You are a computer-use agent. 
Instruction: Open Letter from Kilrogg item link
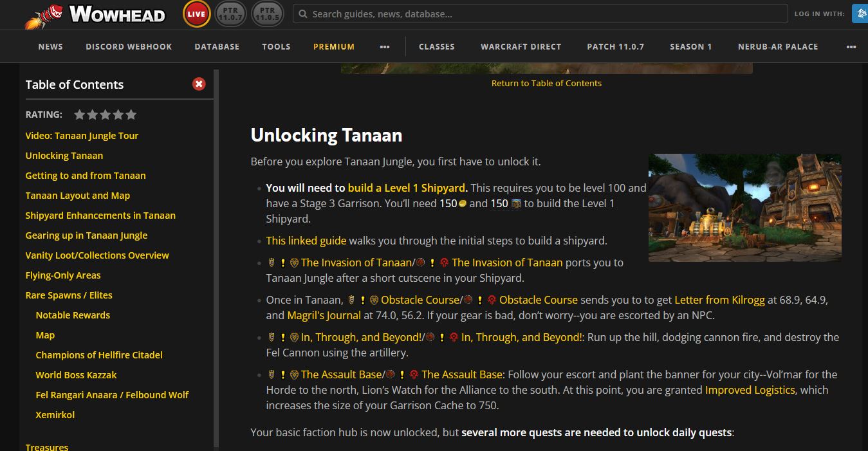[x=719, y=300]
